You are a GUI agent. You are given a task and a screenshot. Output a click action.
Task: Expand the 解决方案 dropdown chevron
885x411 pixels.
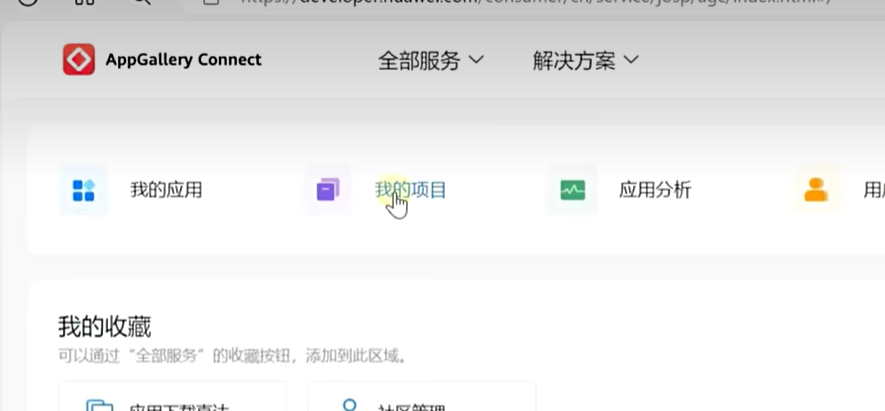coord(631,60)
